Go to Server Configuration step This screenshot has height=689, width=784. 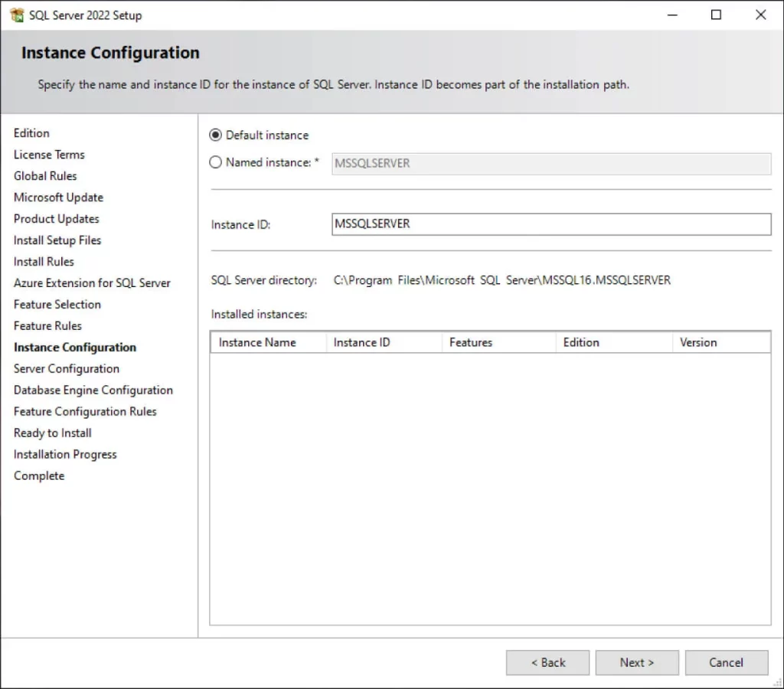click(x=66, y=368)
